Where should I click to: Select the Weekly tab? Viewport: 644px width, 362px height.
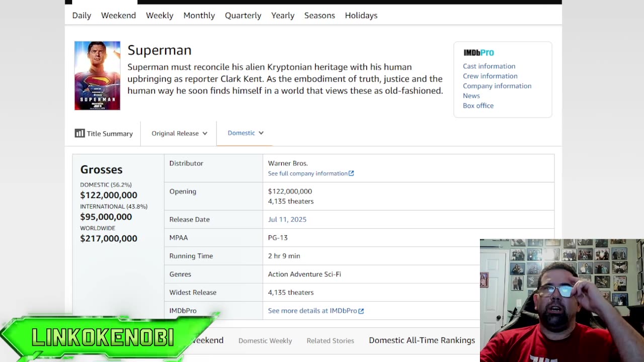pos(159,15)
